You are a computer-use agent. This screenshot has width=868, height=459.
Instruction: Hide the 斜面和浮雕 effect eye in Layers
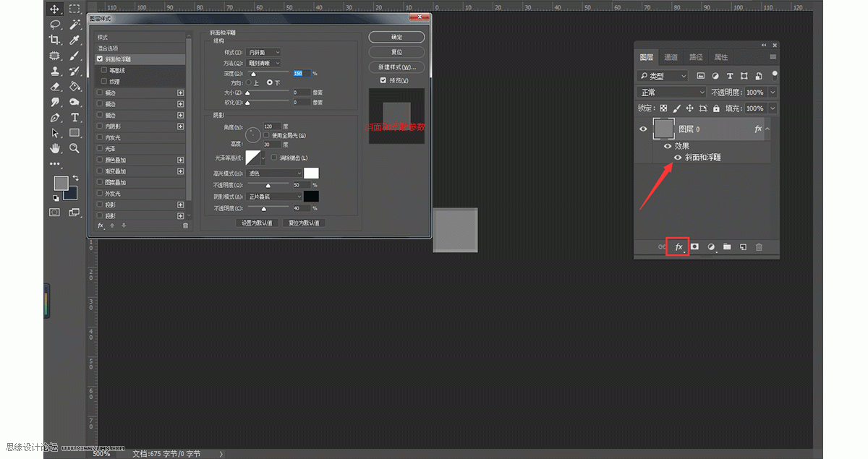[678, 157]
